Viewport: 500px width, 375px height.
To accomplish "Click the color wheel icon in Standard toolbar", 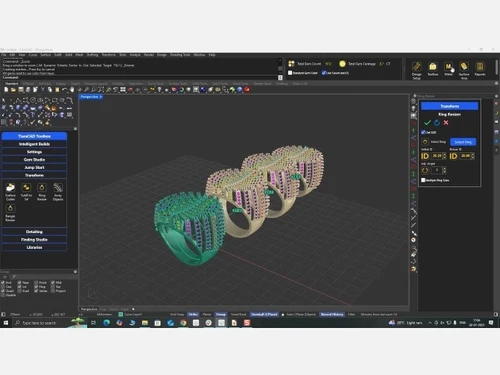I will click(x=181, y=89).
